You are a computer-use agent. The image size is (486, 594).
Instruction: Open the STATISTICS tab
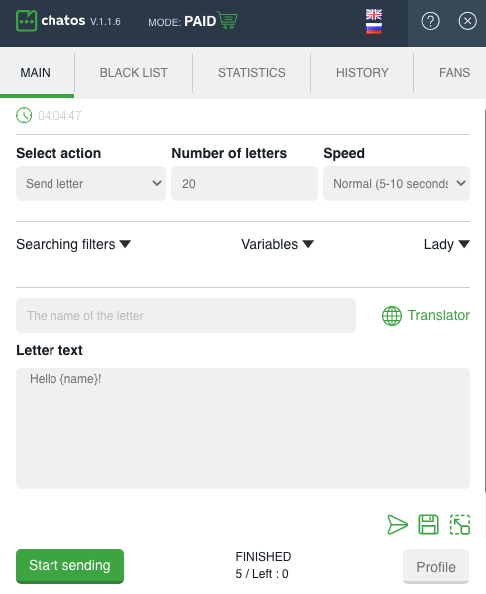click(252, 73)
